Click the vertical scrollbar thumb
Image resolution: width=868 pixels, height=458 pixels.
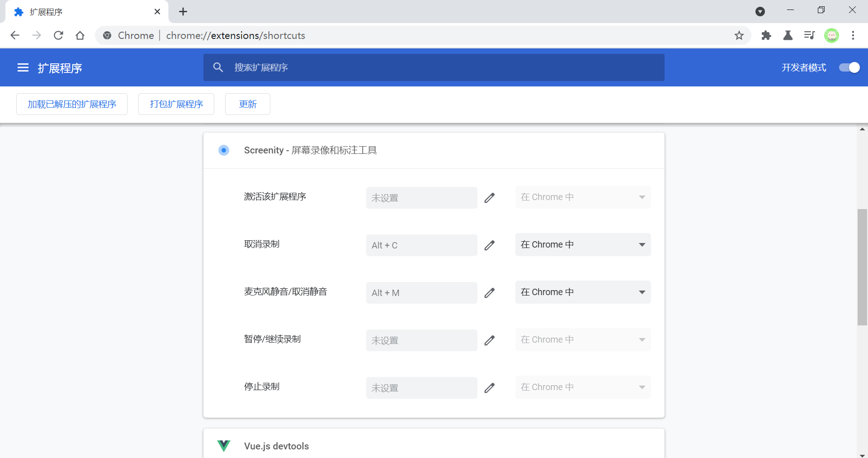(x=862, y=267)
